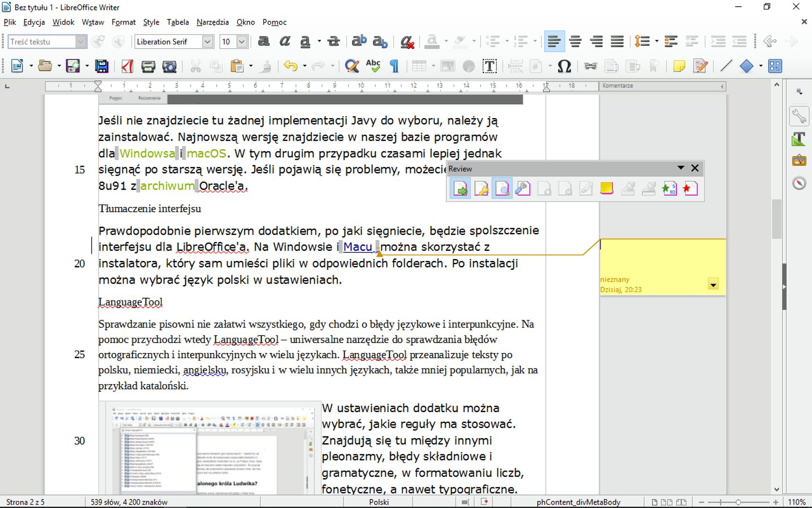Paste from clipboard
This screenshot has height=508, width=812.
click(x=237, y=66)
